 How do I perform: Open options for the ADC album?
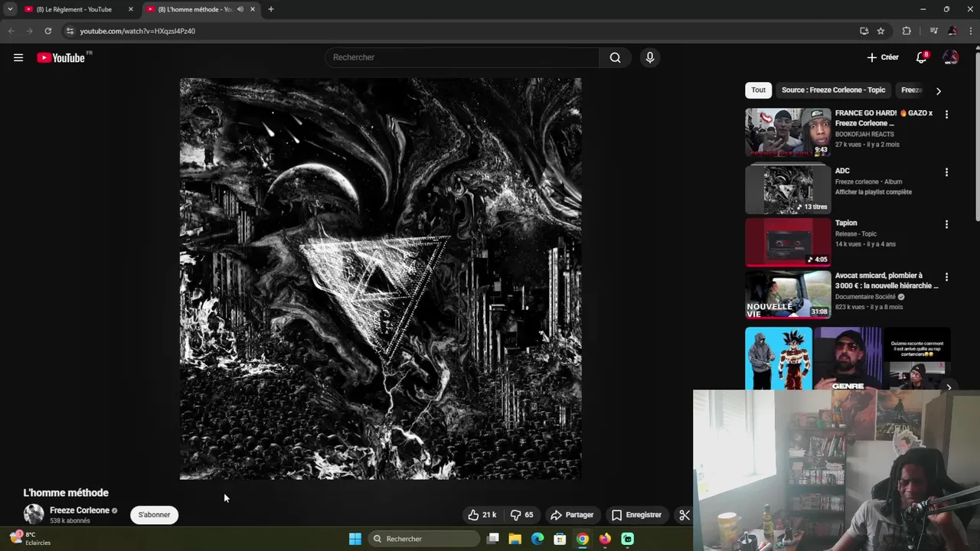click(x=946, y=172)
